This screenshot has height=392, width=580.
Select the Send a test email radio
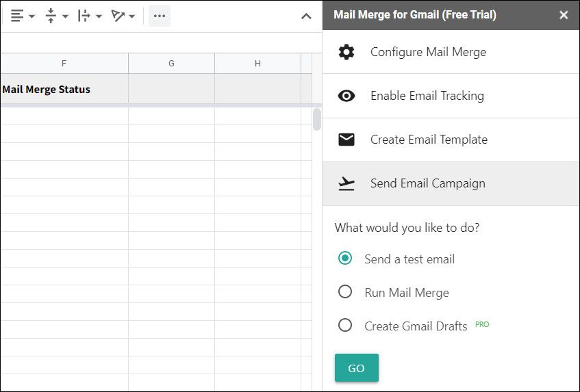(x=345, y=258)
